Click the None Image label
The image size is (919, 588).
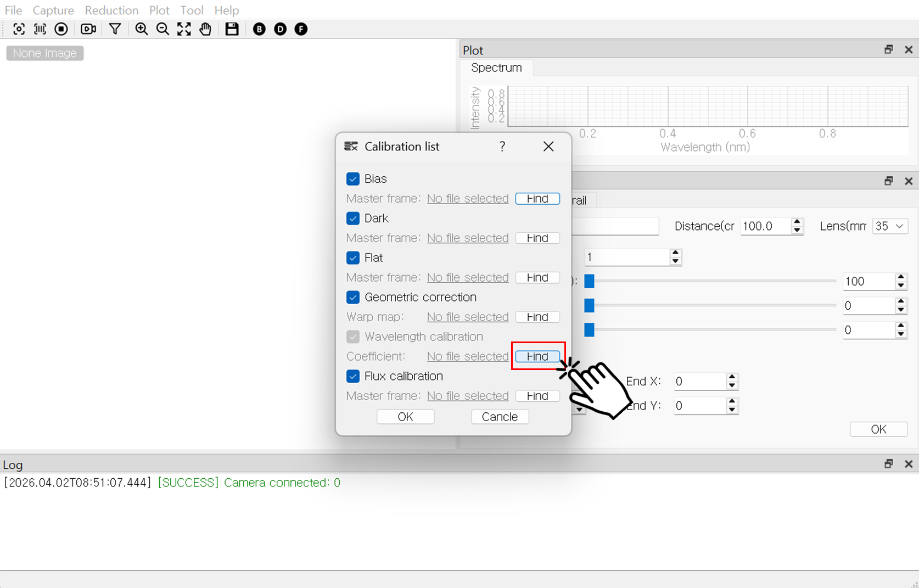[x=45, y=53]
